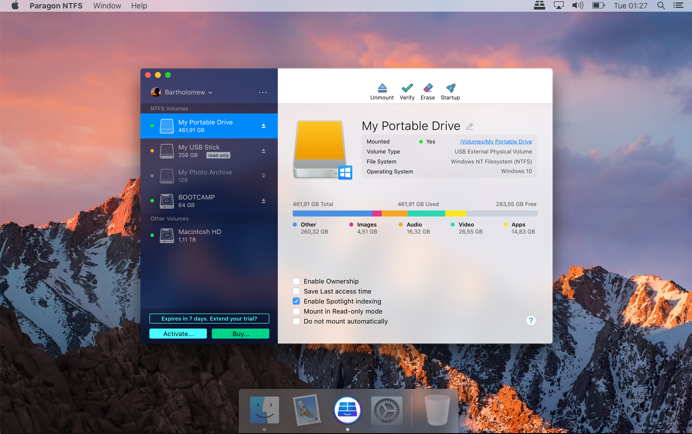692x434 pixels.
Task: Open the Paragon NTFS menu
Action: click(56, 6)
